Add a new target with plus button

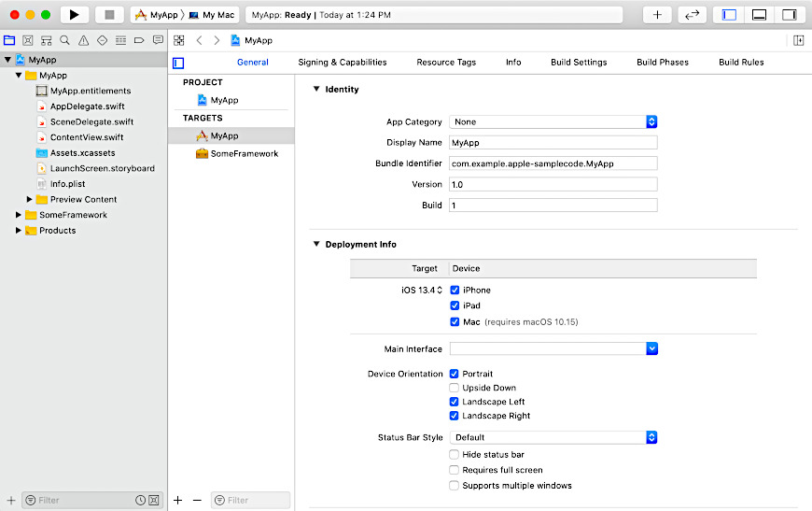coord(177,500)
